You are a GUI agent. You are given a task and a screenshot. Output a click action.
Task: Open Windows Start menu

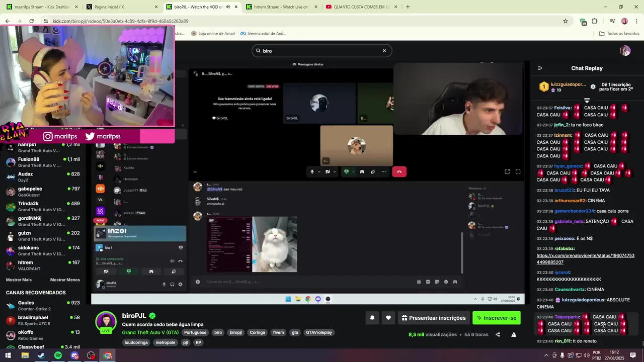pos(8,355)
